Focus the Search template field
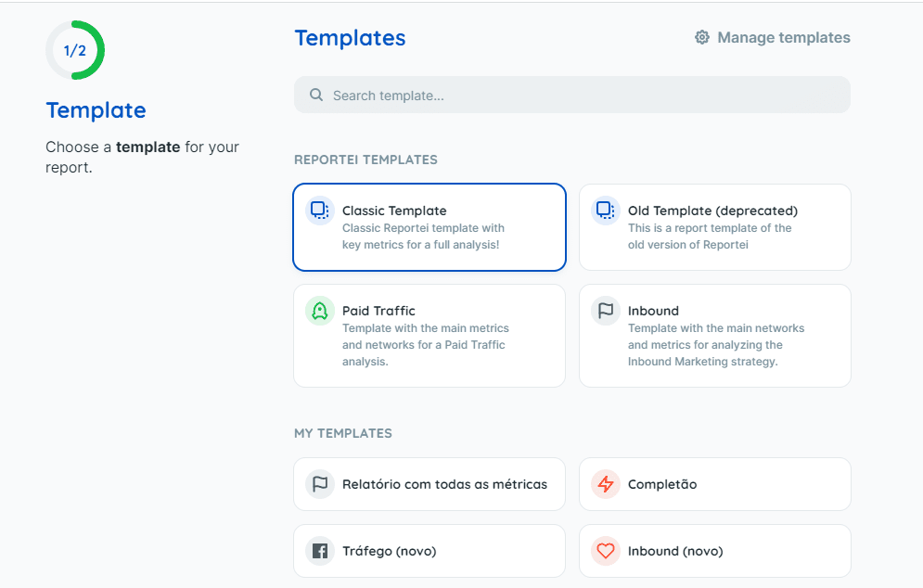This screenshot has height=588, width=923. 572,95
